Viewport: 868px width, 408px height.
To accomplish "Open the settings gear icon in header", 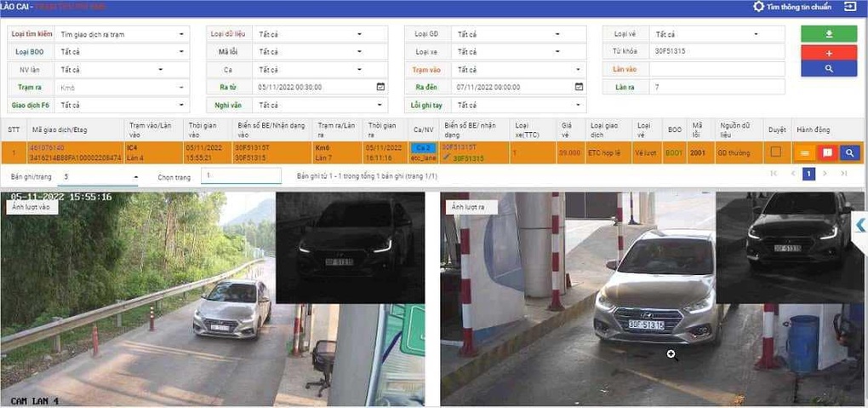I will coord(758,7).
